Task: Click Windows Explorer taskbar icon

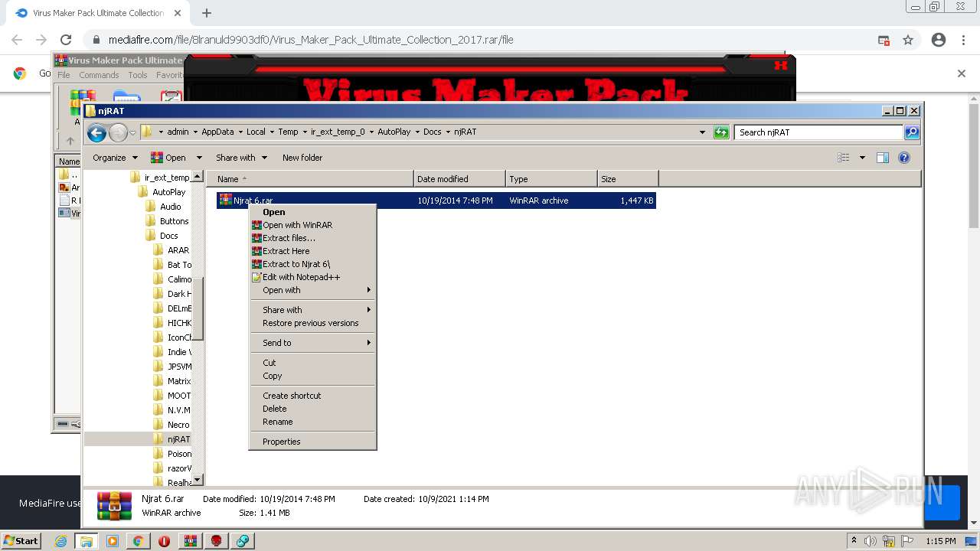Action: coord(87,541)
